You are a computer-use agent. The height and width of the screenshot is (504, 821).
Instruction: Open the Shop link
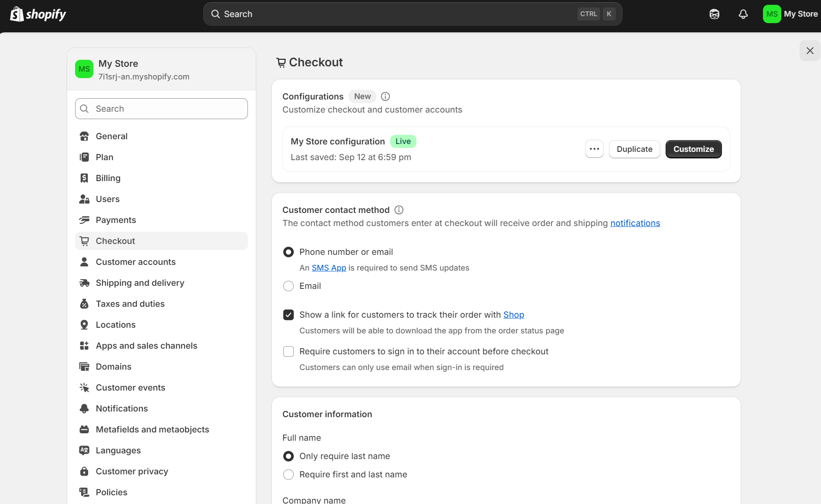tap(514, 315)
